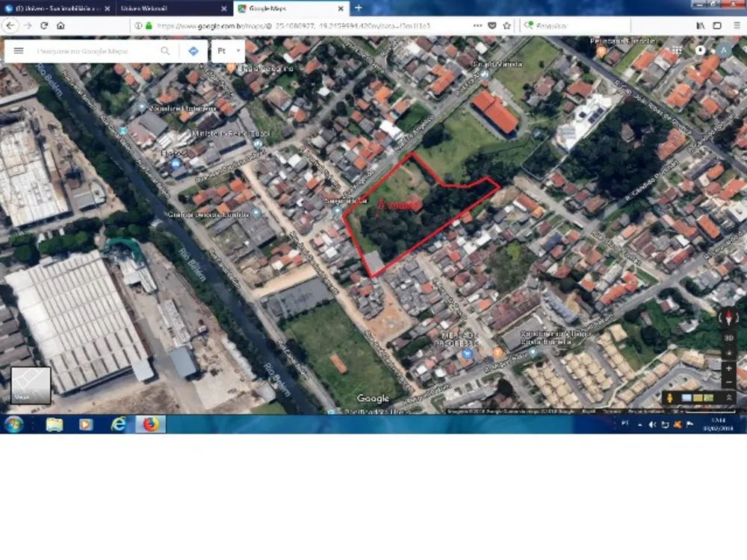Screen dimensions: 747x560
Task: Go forward with Firefox forward arrow
Action: [28, 25]
